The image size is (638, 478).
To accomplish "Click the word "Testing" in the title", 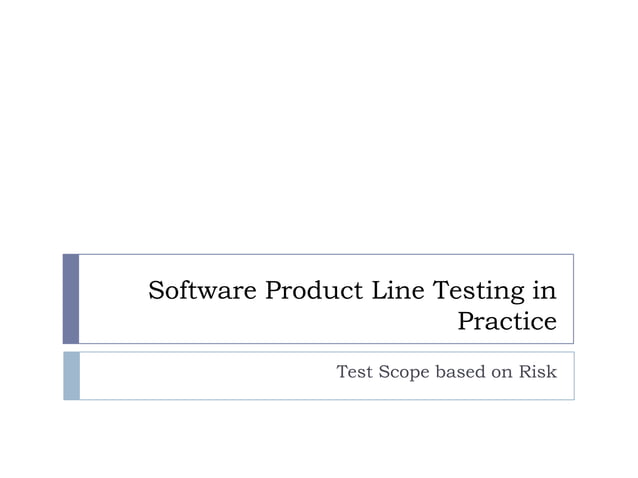I will click(478, 291).
